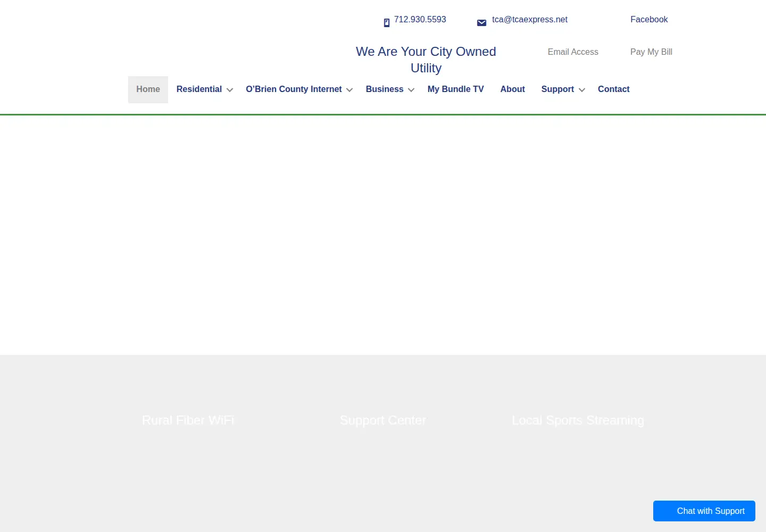
Task: Call the number 712.930.5593 link
Action: [420, 20]
